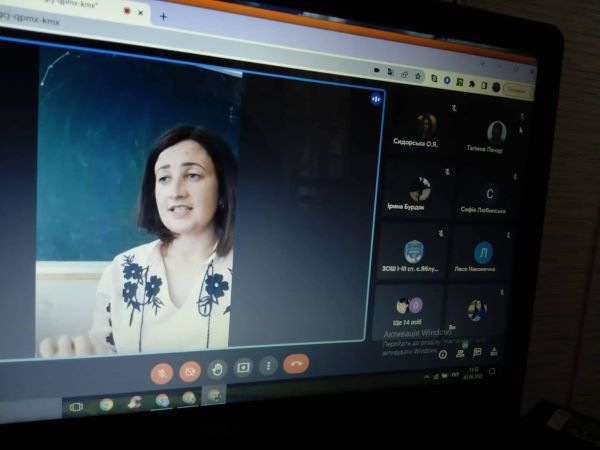Show hidden system tray icons arrow

[x=426, y=378]
